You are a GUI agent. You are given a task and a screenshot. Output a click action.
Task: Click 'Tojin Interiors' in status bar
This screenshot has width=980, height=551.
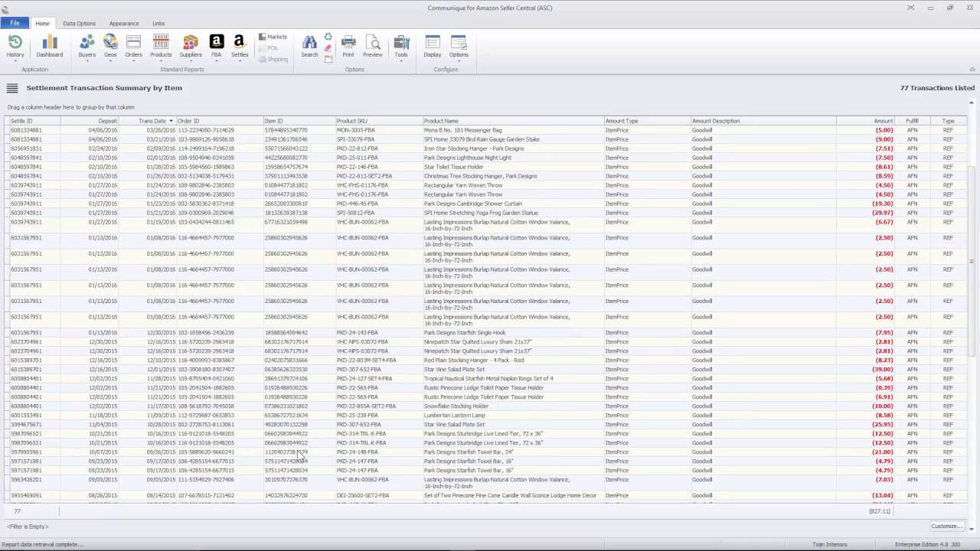pos(830,544)
